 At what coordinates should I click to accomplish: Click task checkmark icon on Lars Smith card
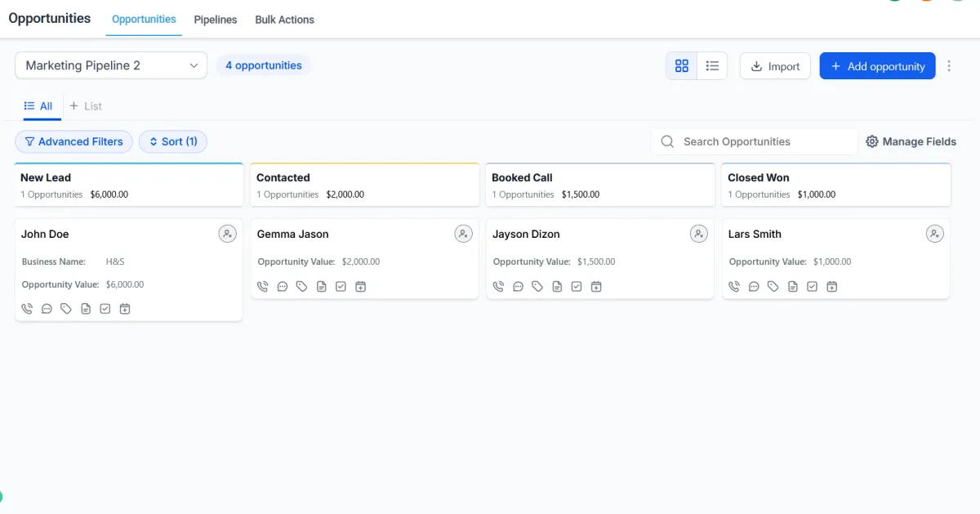(x=813, y=287)
